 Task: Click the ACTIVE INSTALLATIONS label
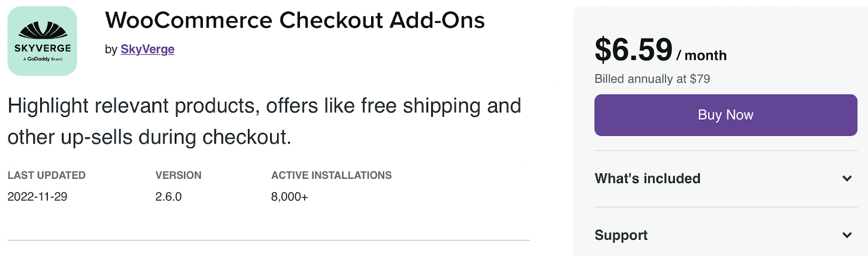[331, 175]
